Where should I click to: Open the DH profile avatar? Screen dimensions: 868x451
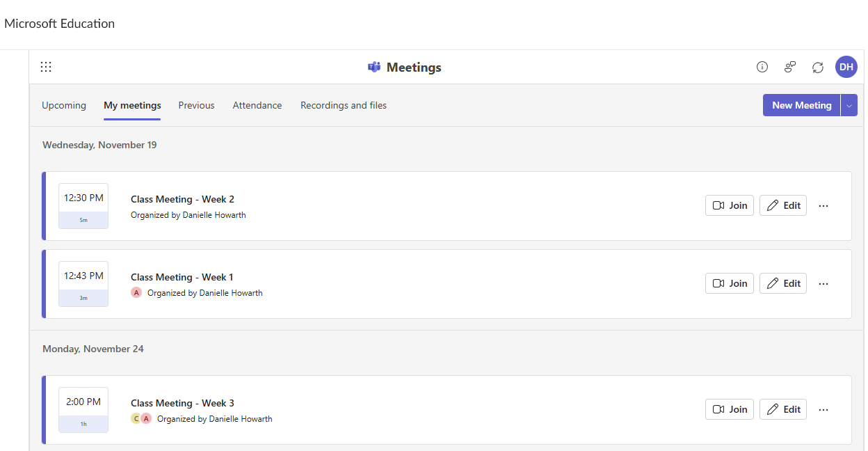(x=846, y=67)
